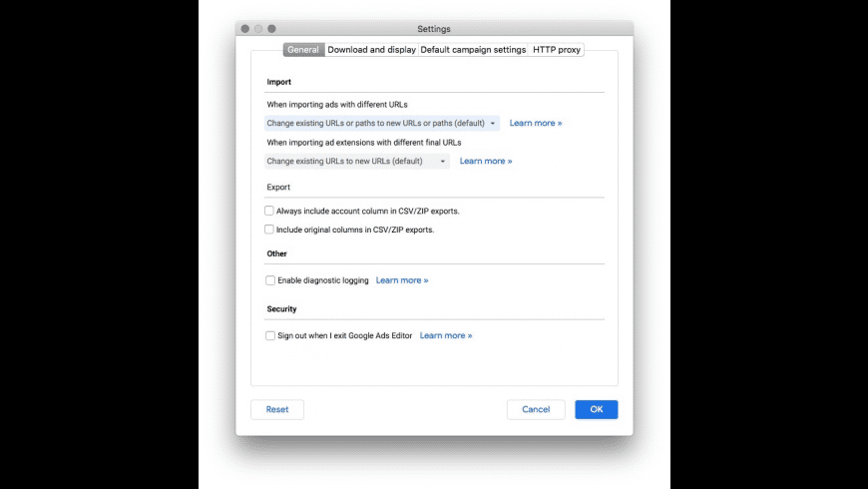This screenshot has width=868, height=489.
Task: Confirm settings with the OK button
Action: pyautogui.click(x=597, y=409)
